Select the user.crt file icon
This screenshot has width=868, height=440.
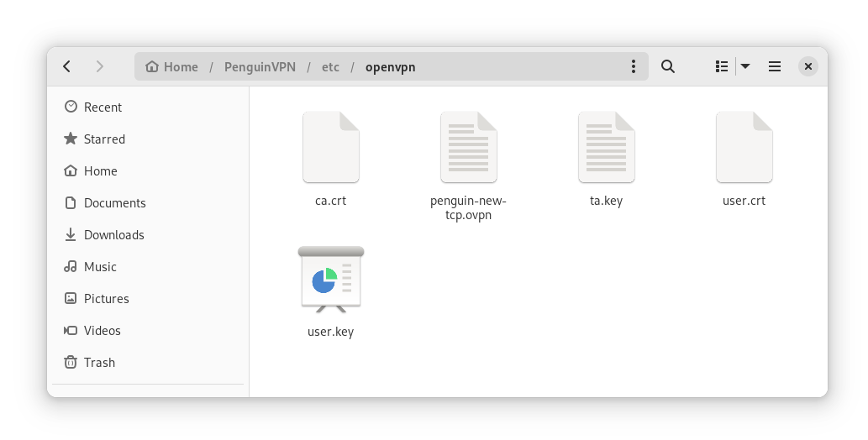[x=744, y=147]
